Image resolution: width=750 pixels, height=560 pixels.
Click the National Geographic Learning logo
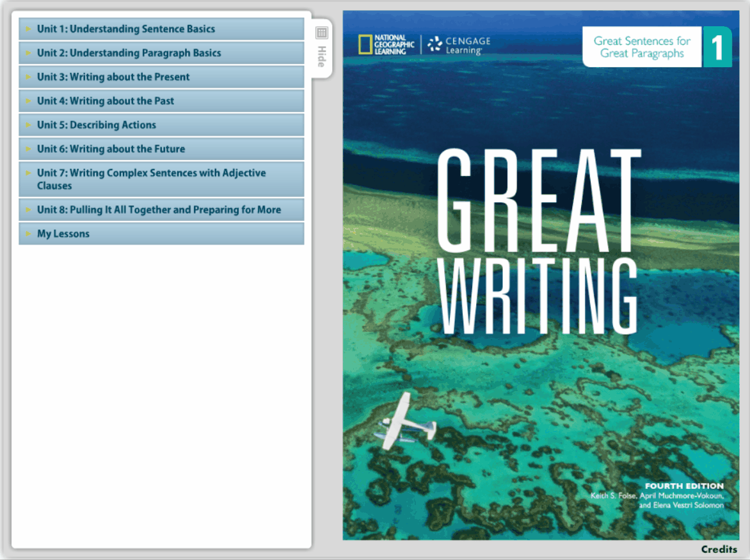(x=386, y=45)
